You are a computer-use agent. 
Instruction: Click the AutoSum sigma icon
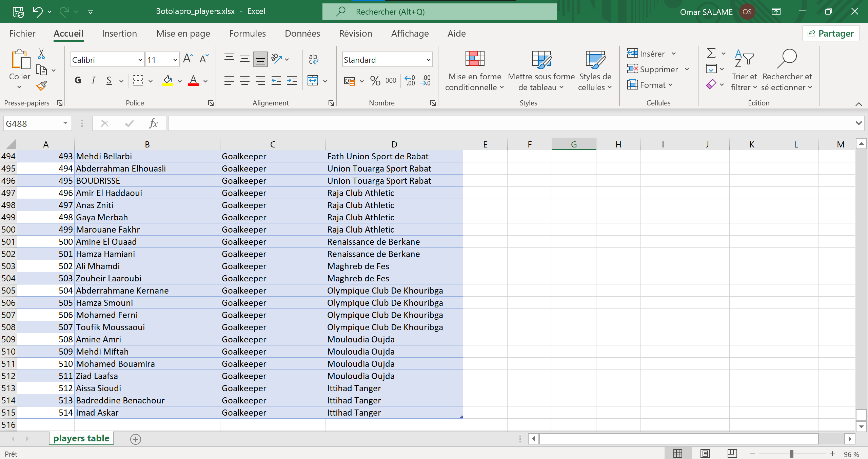click(x=711, y=53)
